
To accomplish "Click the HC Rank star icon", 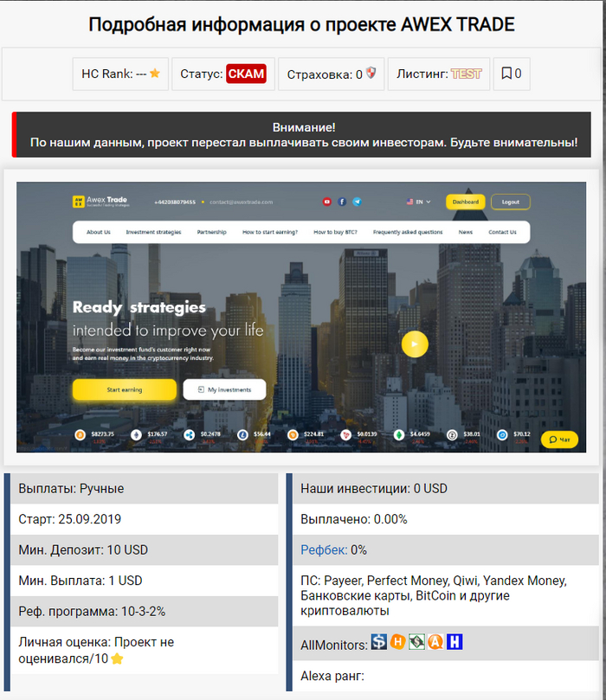I will pos(154,74).
